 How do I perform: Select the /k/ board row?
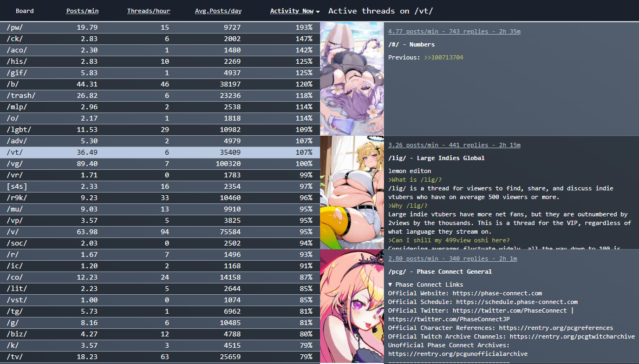point(160,345)
